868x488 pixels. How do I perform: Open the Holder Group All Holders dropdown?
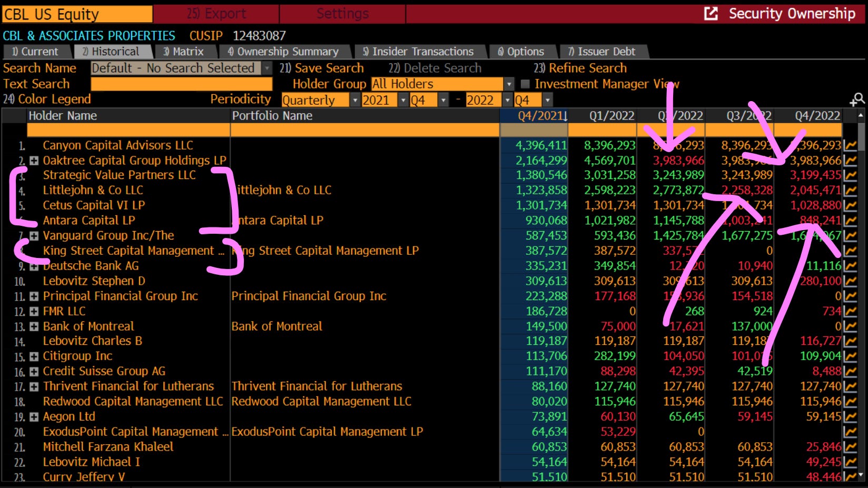click(x=509, y=84)
